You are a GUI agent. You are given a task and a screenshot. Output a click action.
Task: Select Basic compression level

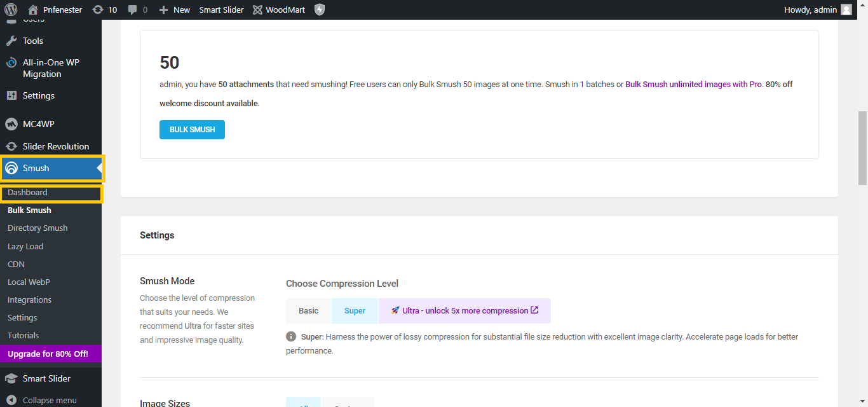[309, 311]
